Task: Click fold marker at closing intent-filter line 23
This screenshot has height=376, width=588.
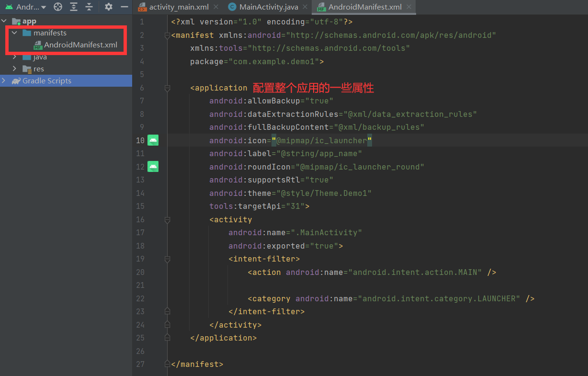Action: [167, 311]
